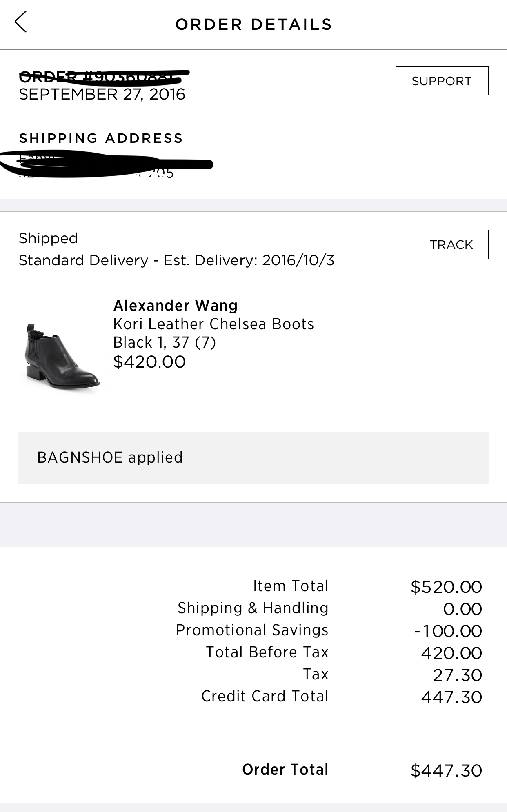This screenshot has height=812, width=507.
Task: Click the $447.30 order total amount
Action: coord(446,771)
